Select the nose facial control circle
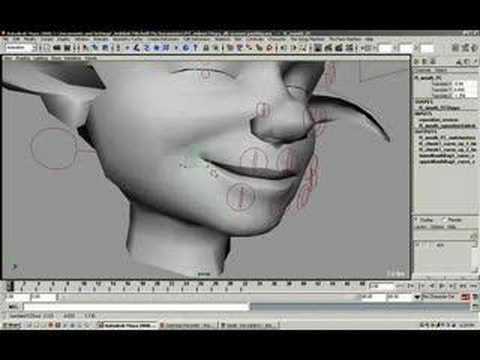This screenshot has height=360, width=480. (263, 109)
